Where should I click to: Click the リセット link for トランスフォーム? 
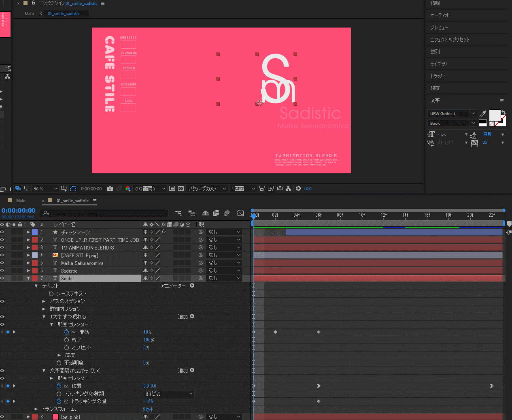pyautogui.click(x=148, y=409)
